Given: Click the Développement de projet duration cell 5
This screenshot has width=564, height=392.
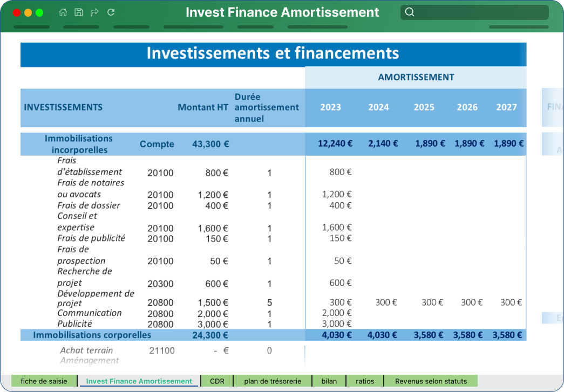Looking at the screenshot, I should (x=269, y=302).
